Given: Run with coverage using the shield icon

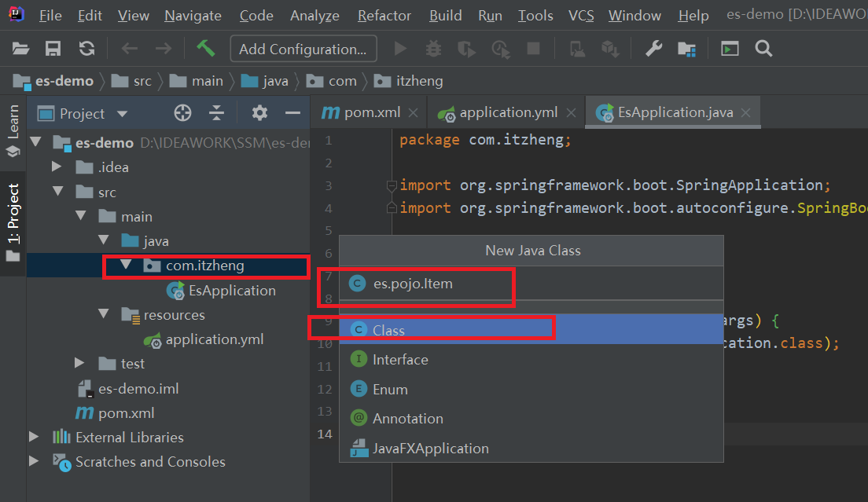Looking at the screenshot, I should (x=467, y=49).
